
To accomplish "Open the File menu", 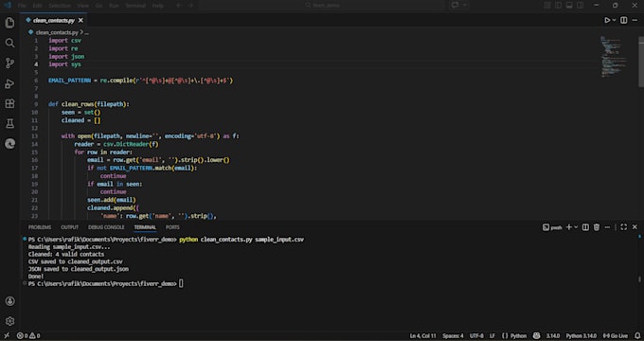I will 22,6.
